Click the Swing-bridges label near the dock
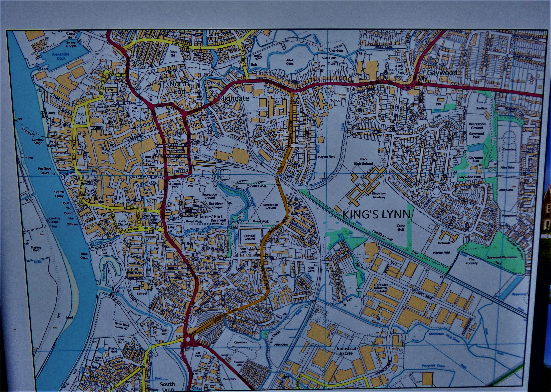 [x=71, y=44]
